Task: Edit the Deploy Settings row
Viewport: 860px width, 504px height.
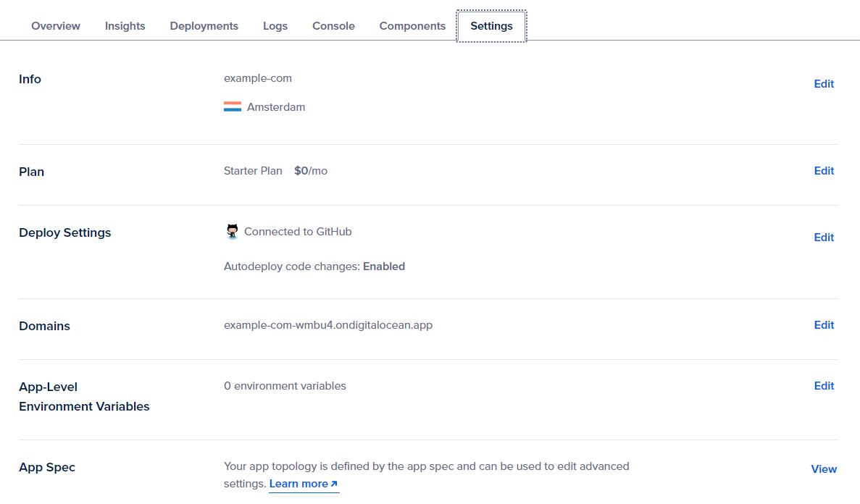Action: (824, 238)
